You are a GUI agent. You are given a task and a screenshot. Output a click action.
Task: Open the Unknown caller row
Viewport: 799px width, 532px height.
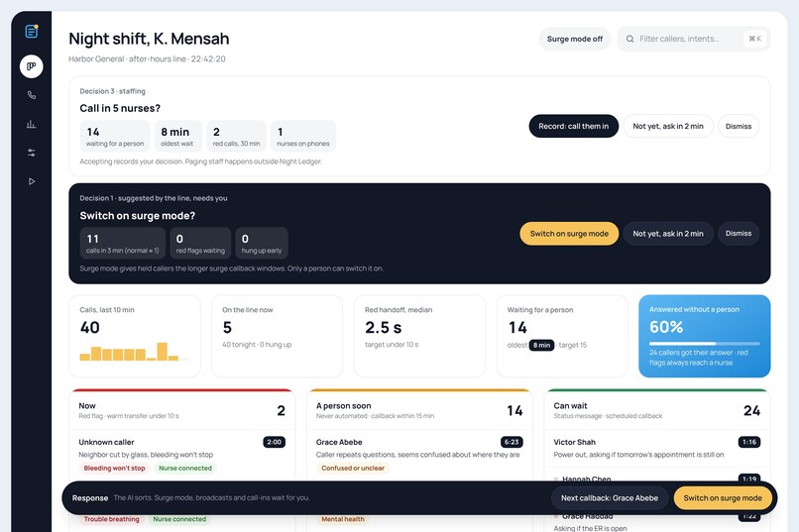(x=182, y=455)
